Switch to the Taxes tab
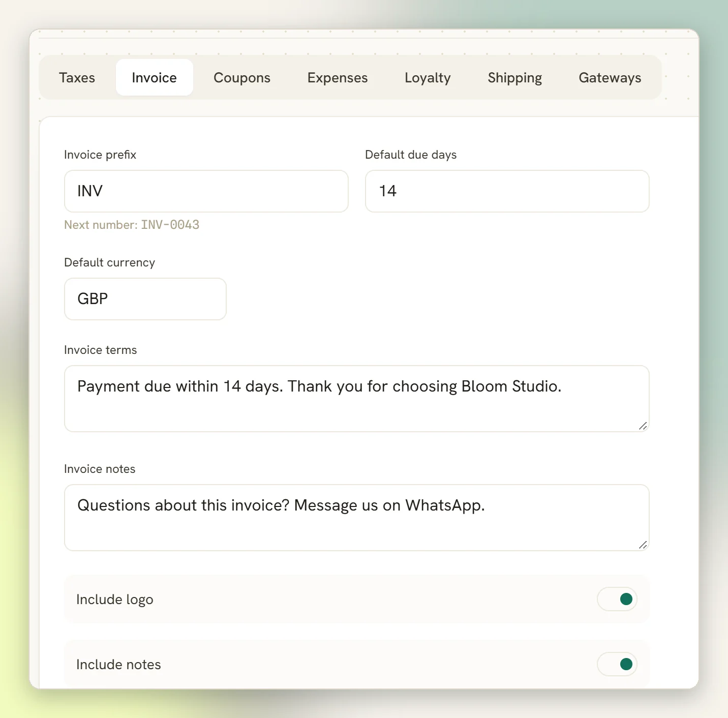The width and height of the screenshot is (728, 718). pos(77,77)
